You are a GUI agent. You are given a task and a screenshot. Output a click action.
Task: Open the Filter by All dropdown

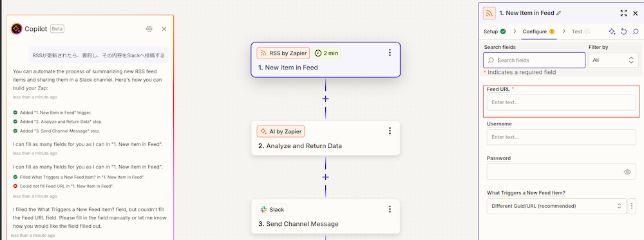click(613, 60)
